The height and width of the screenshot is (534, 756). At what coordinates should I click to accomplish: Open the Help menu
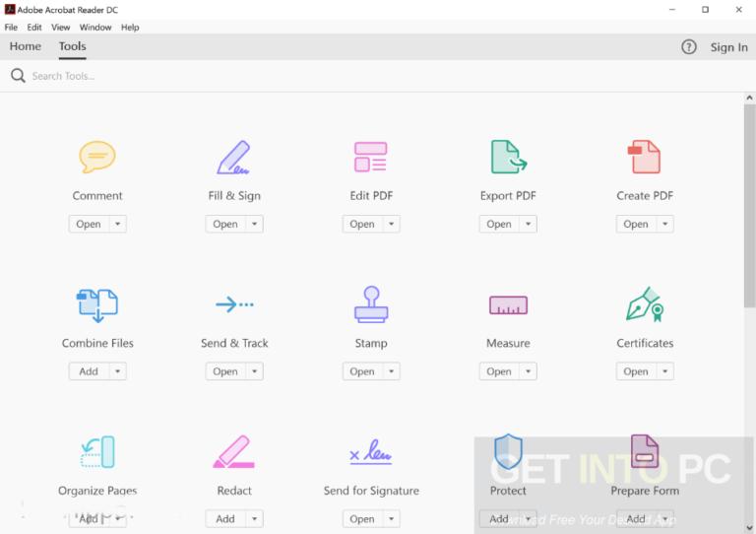click(130, 28)
